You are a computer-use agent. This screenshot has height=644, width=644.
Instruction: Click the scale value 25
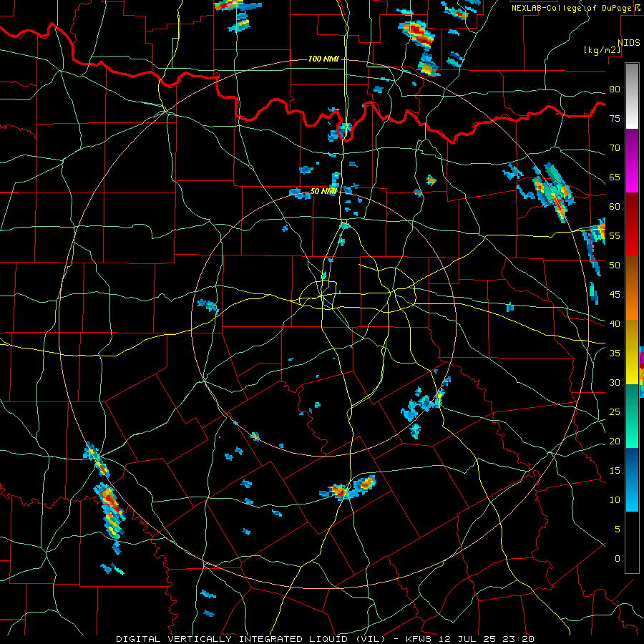click(615, 411)
